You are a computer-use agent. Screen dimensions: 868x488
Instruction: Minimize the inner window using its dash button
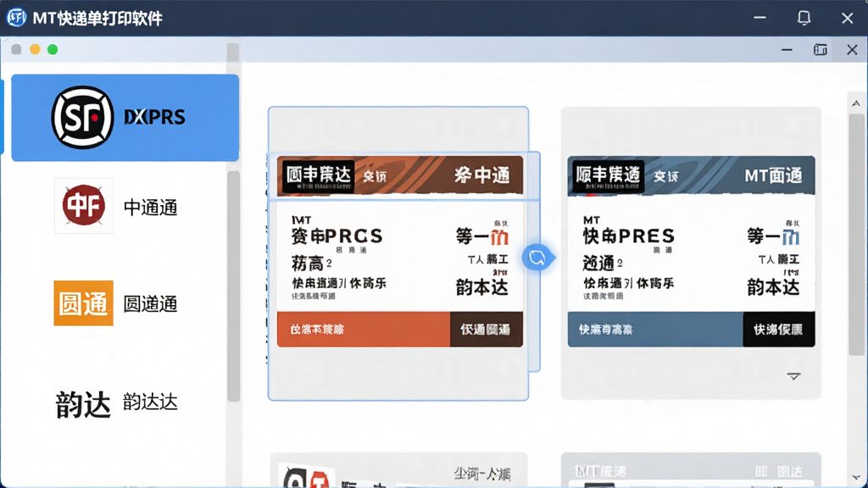coord(787,50)
